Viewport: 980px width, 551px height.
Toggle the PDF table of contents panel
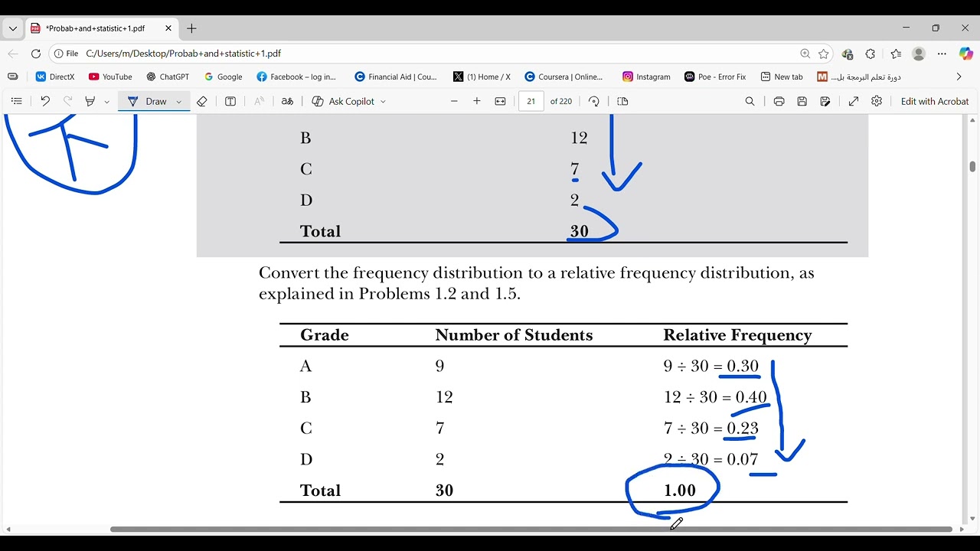pos(16,101)
